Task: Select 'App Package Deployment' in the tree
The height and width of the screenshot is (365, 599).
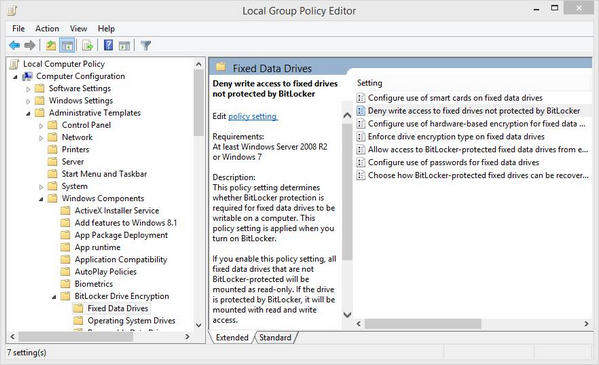Action: coord(121,235)
